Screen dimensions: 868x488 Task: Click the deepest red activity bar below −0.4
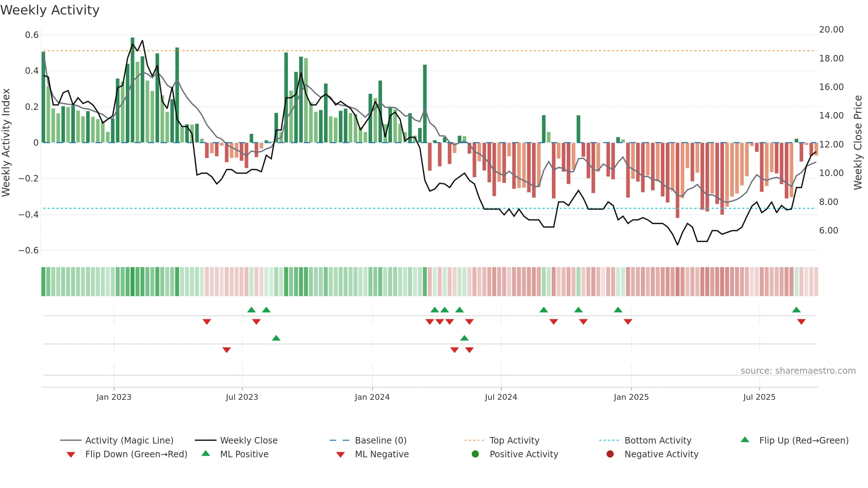677,180
